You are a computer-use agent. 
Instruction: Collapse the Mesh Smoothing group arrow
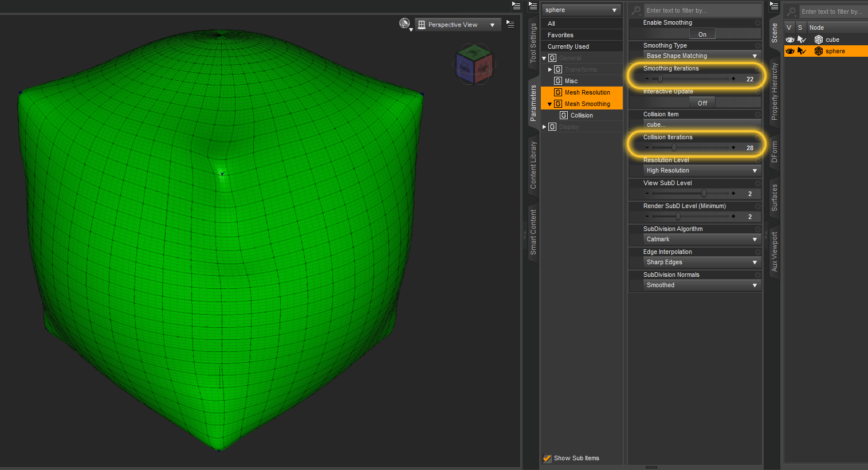[x=550, y=104]
